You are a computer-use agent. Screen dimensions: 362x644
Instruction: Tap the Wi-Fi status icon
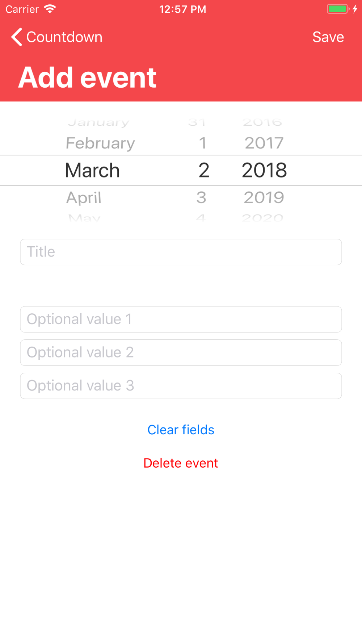click(50, 9)
